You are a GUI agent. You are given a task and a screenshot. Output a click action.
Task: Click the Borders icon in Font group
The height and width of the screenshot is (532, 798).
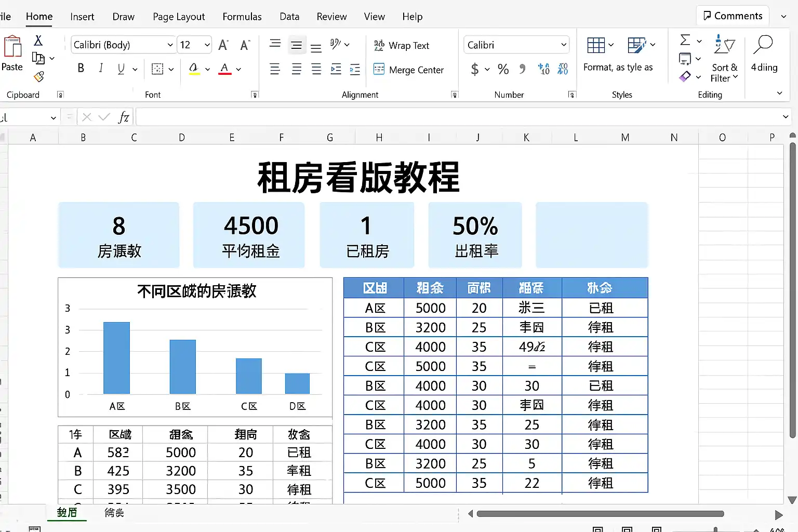click(157, 69)
